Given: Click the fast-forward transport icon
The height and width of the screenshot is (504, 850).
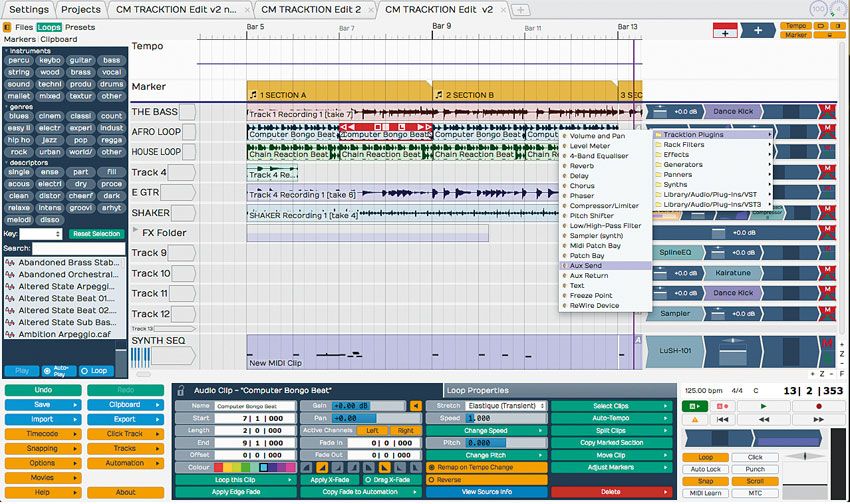Looking at the screenshot, I should coord(819,419).
